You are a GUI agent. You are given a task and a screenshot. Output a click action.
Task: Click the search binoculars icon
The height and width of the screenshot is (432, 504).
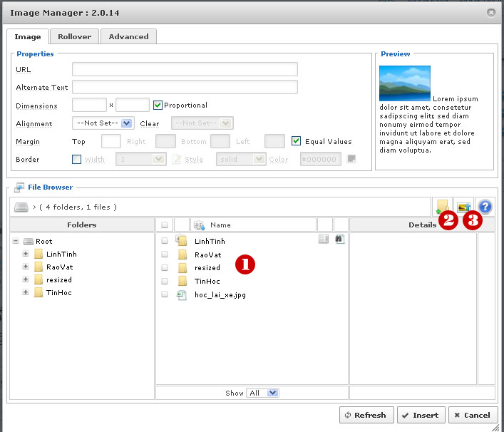[339, 240]
